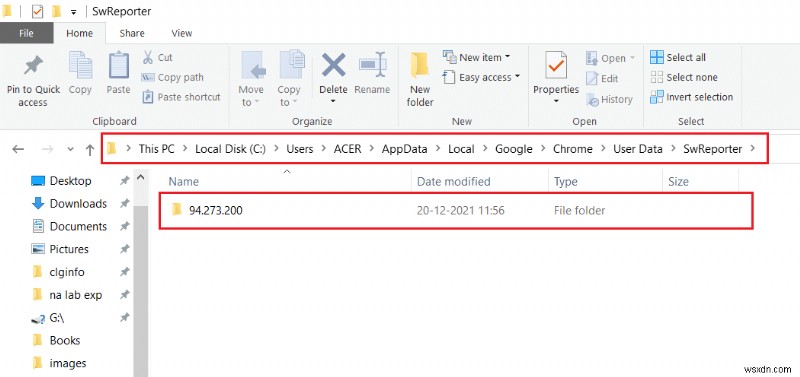
Task: Click Copy path in the ribbon
Action: click(172, 78)
